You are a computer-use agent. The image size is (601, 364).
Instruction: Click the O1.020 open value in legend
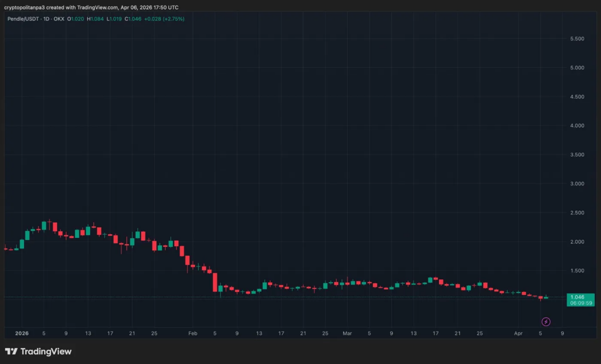click(76, 19)
